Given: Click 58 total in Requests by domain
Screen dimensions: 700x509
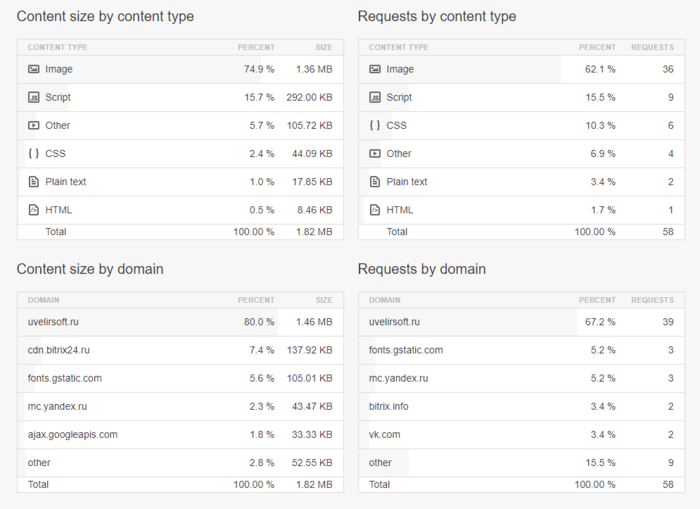Looking at the screenshot, I should point(668,484).
